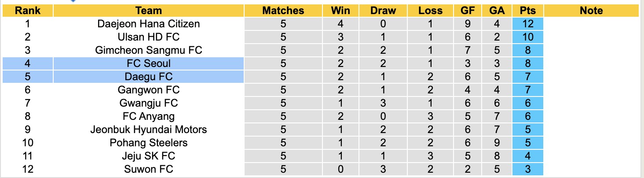The width and height of the screenshot is (644, 178).
Task: Select the Team column header
Action: tap(149, 11)
